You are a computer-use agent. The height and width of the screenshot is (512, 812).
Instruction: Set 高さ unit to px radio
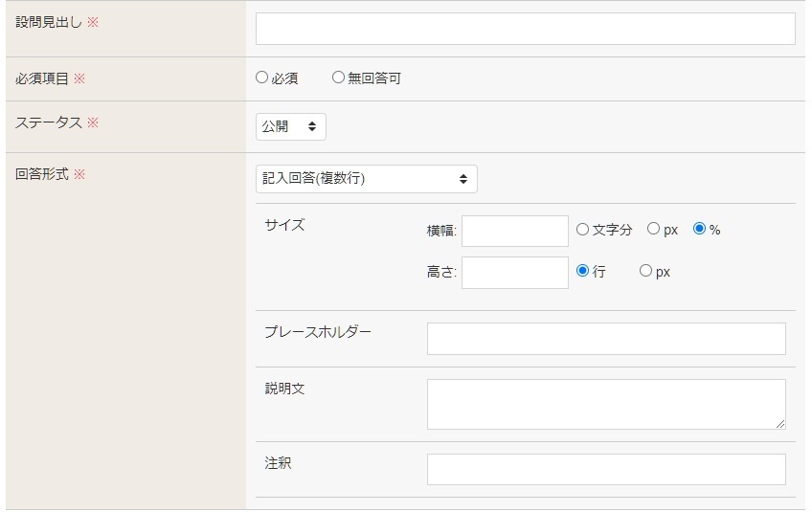click(x=645, y=272)
